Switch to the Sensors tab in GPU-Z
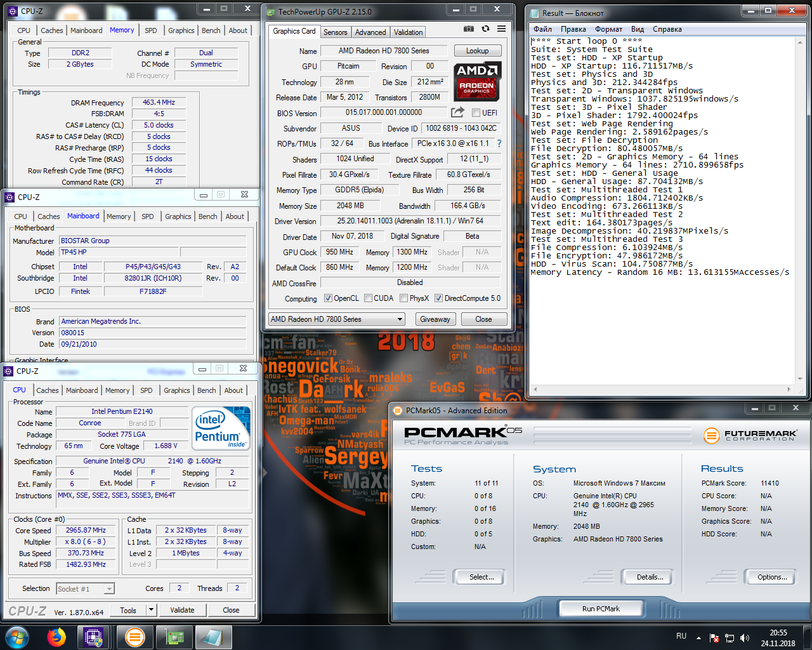The width and height of the screenshot is (812, 650). [335, 32]
